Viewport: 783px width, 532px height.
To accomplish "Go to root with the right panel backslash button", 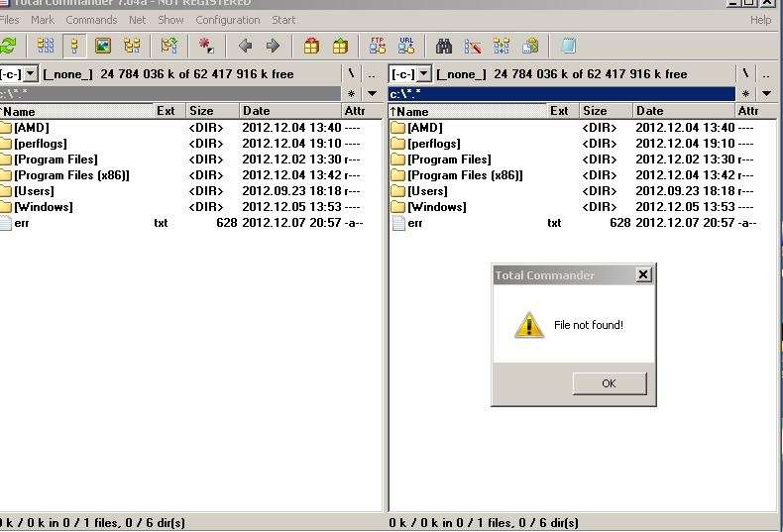I will (x=745, y=74).
